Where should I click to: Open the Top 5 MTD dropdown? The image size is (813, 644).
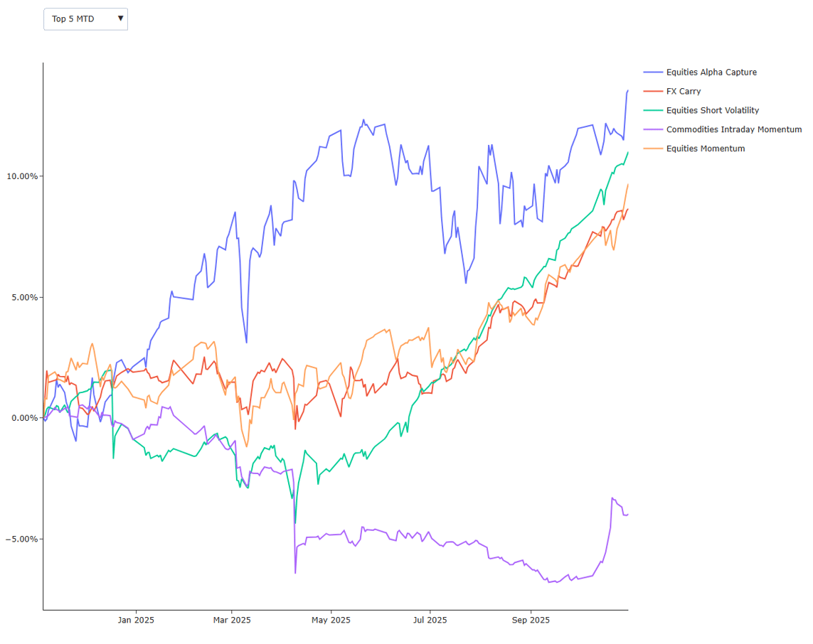85,19
